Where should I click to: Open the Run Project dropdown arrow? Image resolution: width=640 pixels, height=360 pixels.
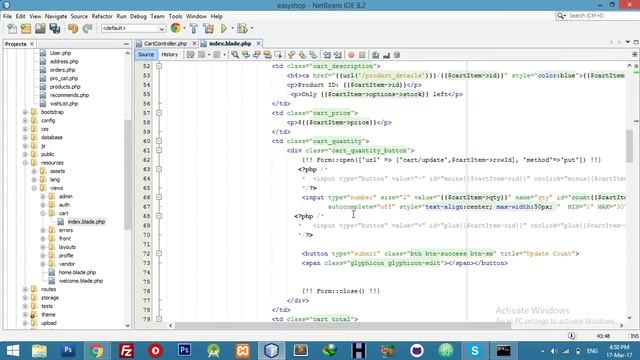tap(232, 29)
